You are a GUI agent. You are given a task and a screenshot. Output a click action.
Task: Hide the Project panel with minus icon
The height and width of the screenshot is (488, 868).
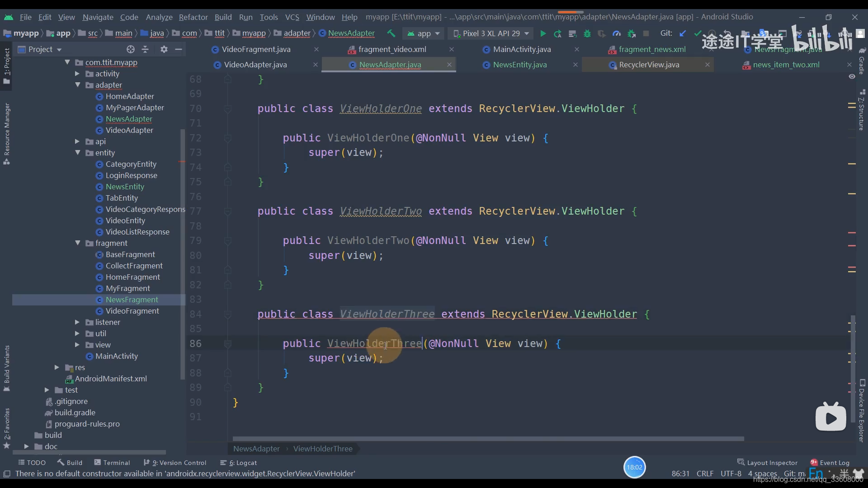(179, 49)
